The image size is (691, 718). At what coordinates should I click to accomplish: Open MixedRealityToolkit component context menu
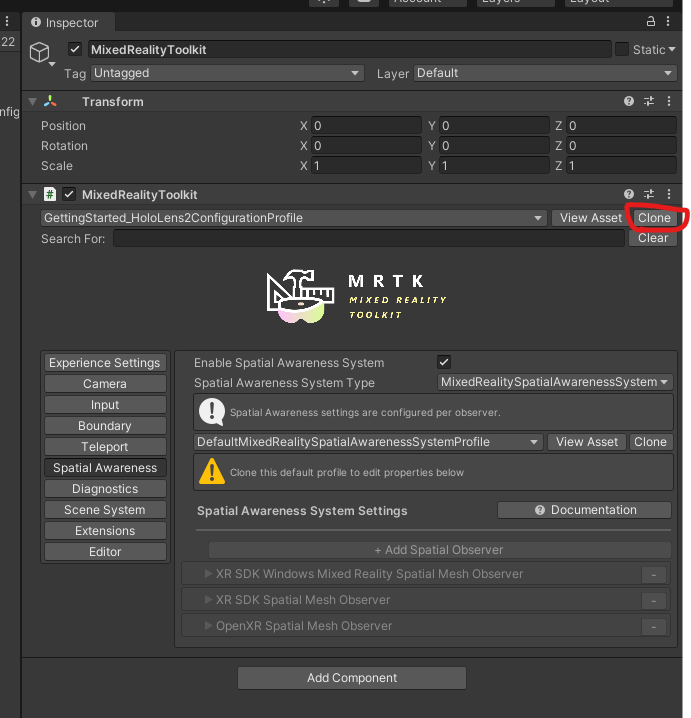pos(669,194)
